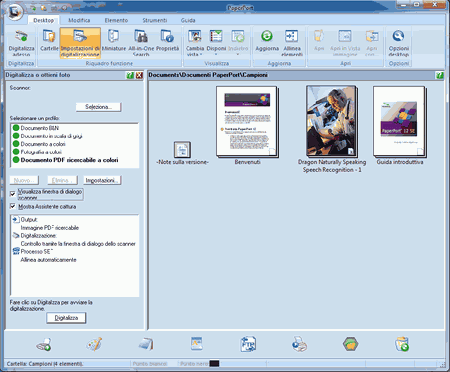The height and width of the screenshot is (372, 450).
Task: Click the black Punto nero swatch in status bar
Action: coord(214,363)
